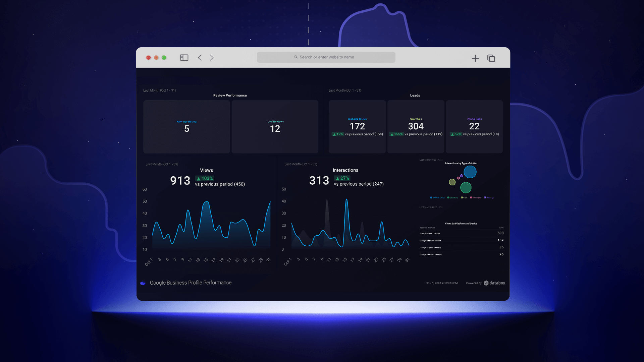The width and height of the screenshot is (644, 362).
Task: Click the Google Search desktop row value 76
Action: pos(501,254)
